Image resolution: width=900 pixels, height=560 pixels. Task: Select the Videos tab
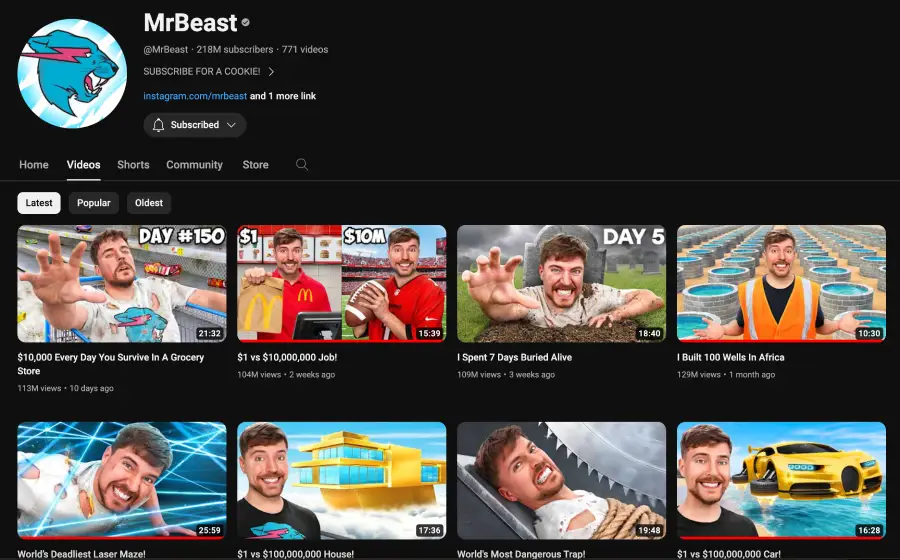pos(83,165)
